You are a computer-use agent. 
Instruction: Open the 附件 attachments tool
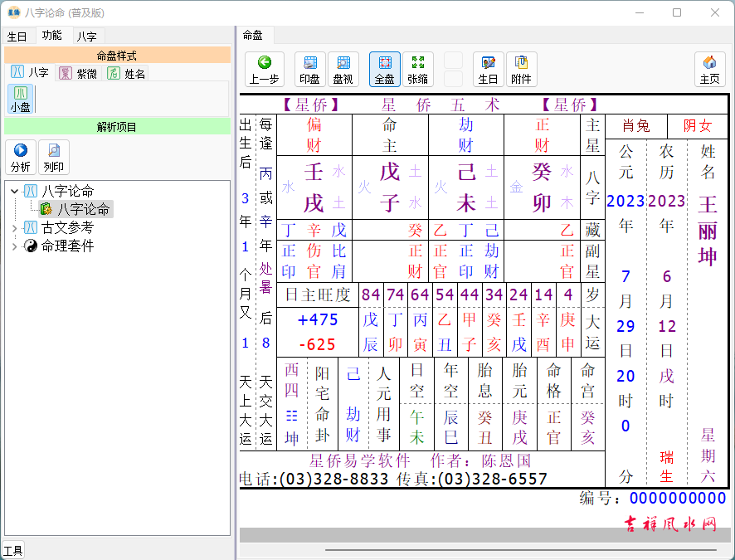tap(521, 70)
